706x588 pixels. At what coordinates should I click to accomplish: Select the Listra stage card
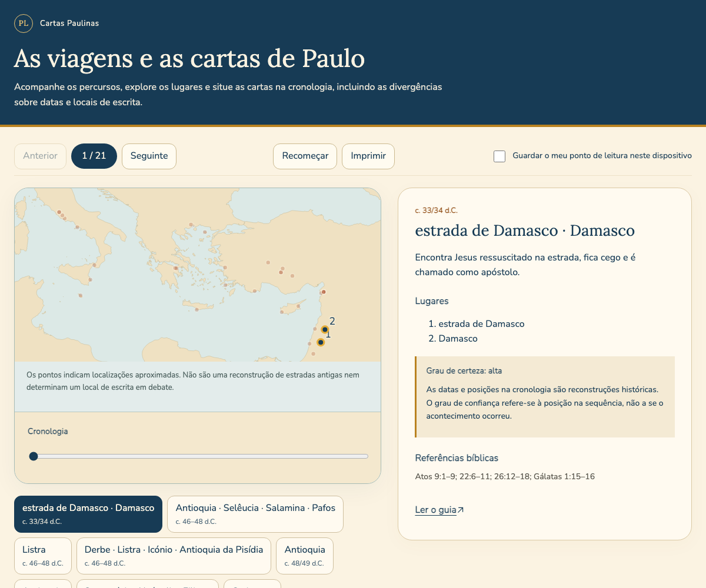pos(43,556)
